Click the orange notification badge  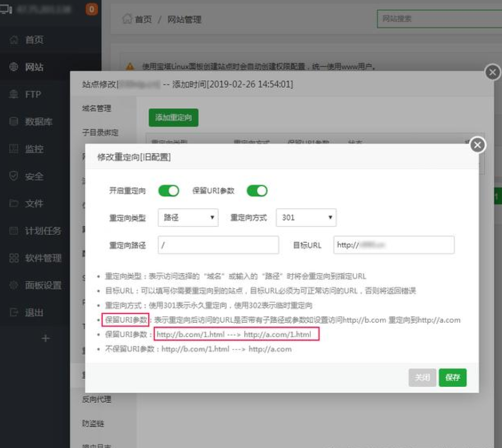click(92, 9)
